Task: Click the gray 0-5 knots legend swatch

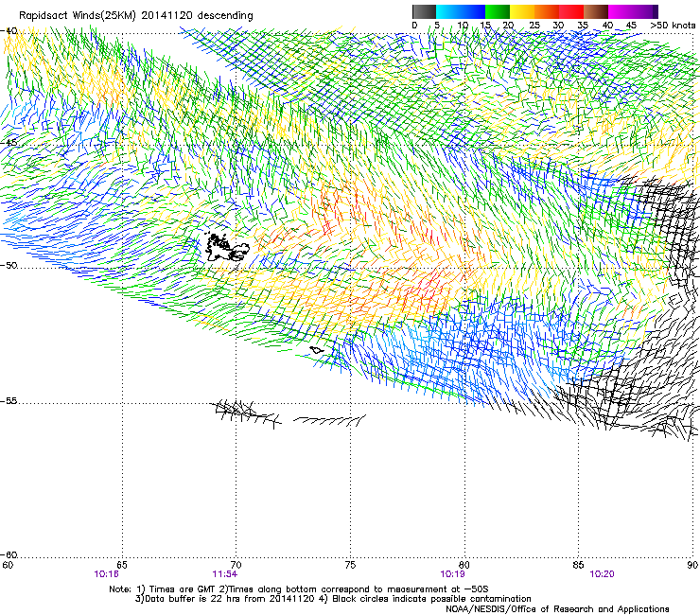Action: (424, 11)
